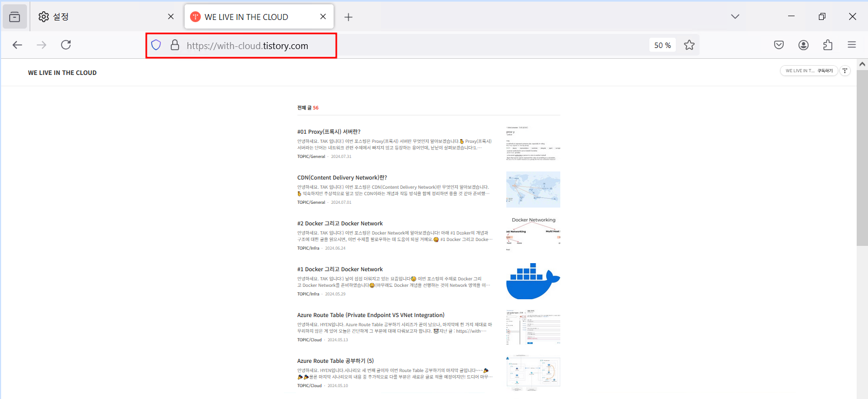Image resolution: width=868 pixels, height=399 pixels.
Task: Close the WE LIVE IN THE CLOUD tab
Action: 323,17
